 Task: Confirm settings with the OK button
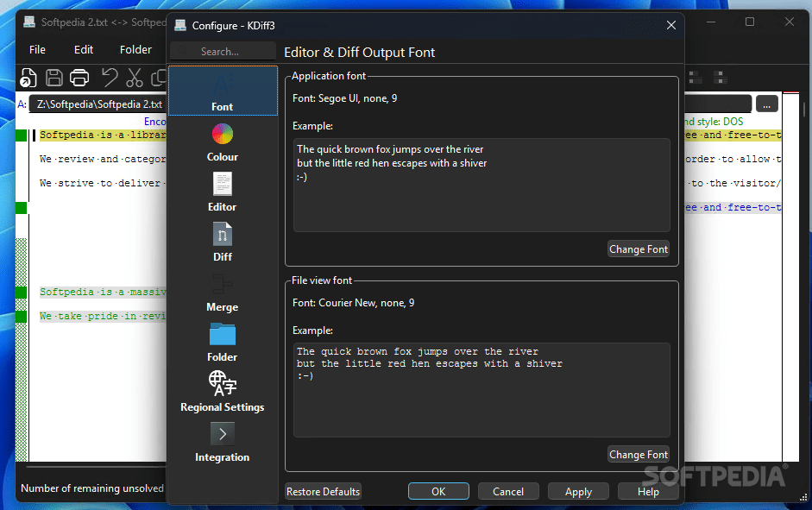438,491
